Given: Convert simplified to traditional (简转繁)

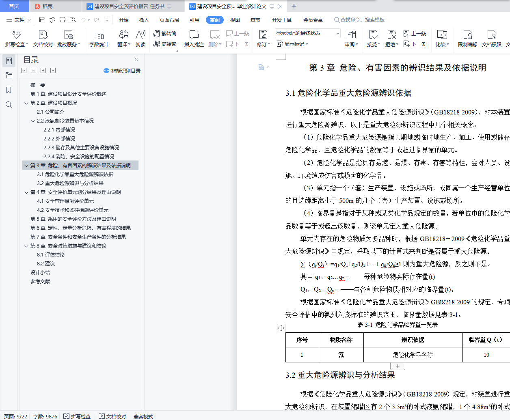Looking at the screenshot, I should click(x=165, y=44).
